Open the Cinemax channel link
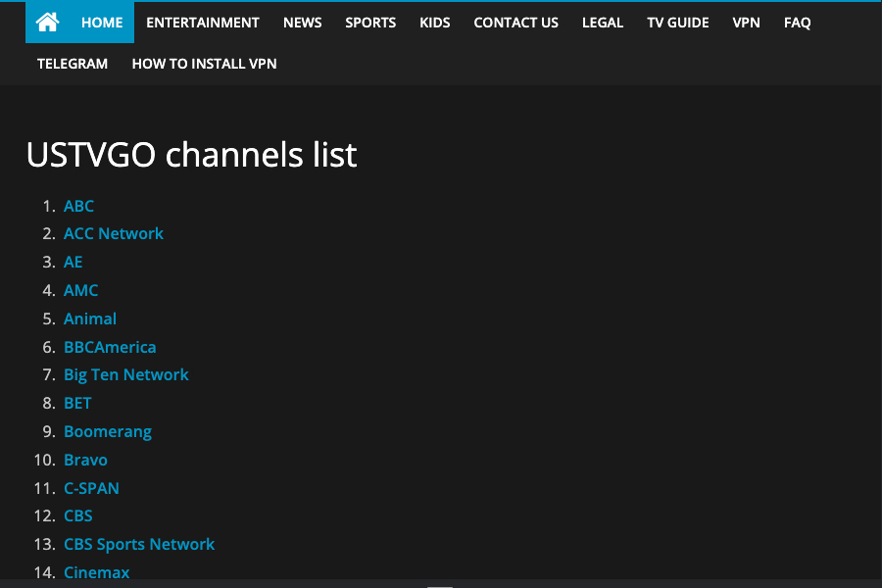This screenshot has width=882, height=588. [x=97, y=572]
